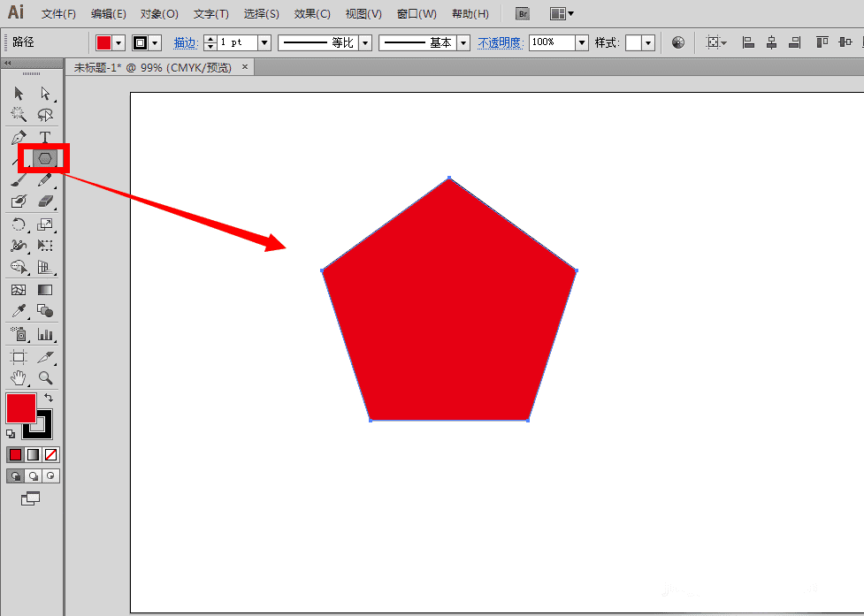This screenshot has width=864, height=616.
Task: Select the Paintbrush tool
Action: (19, 180)
